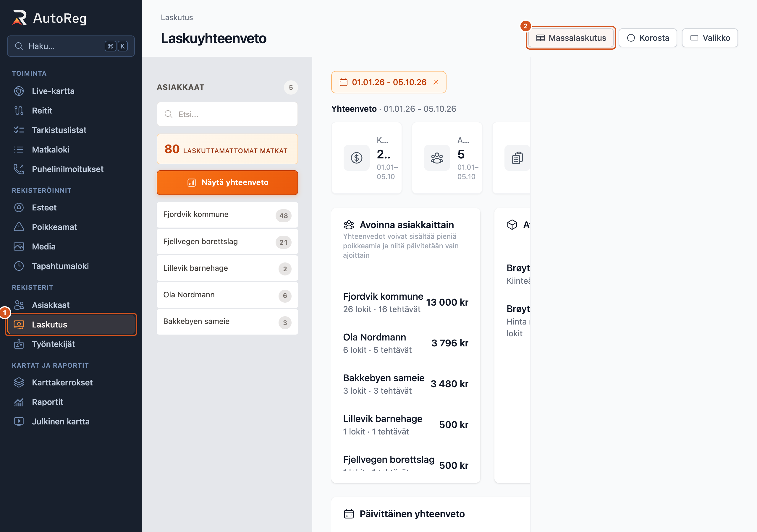Open Matkaloki trip log
The height and width of the screenshot is (532, 757).
(71, 149)
